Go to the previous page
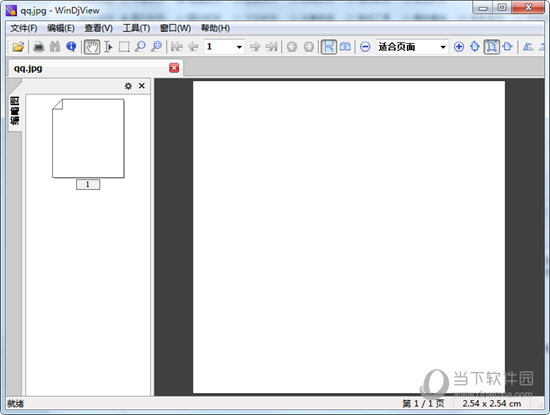This screenshot has width=550, height=415. pos(193,47)
